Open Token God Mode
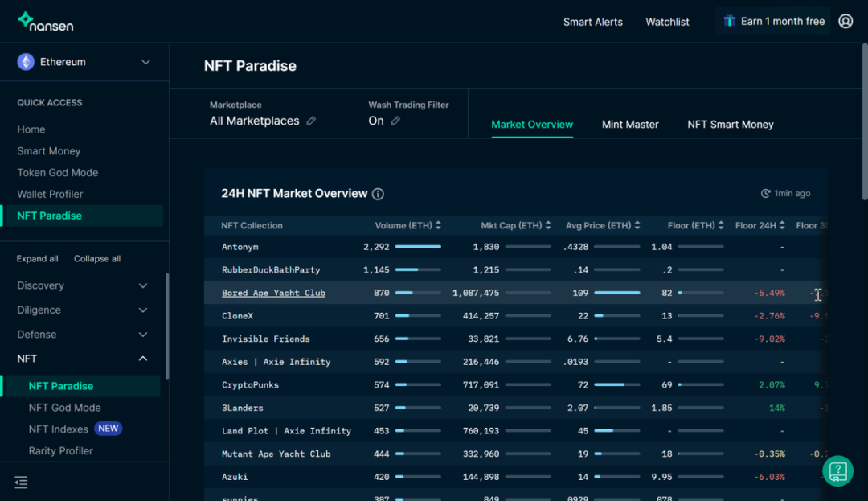 point(58,172)
